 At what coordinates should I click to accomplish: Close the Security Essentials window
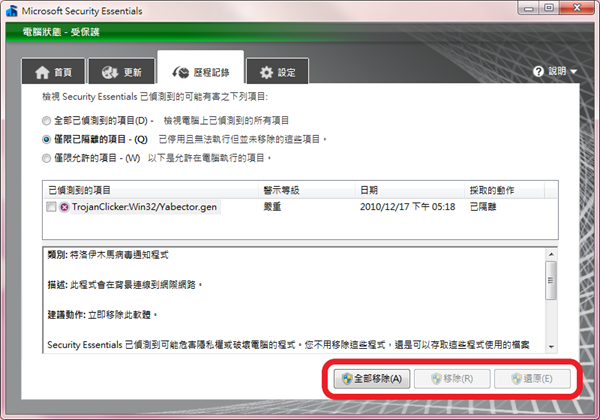pyautogui.click(x=577, y=8)
